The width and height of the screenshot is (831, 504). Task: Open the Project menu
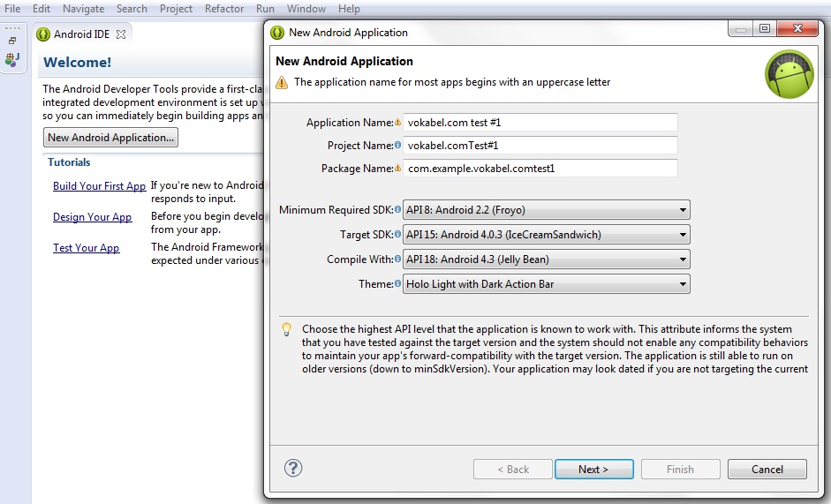point(176,9)
